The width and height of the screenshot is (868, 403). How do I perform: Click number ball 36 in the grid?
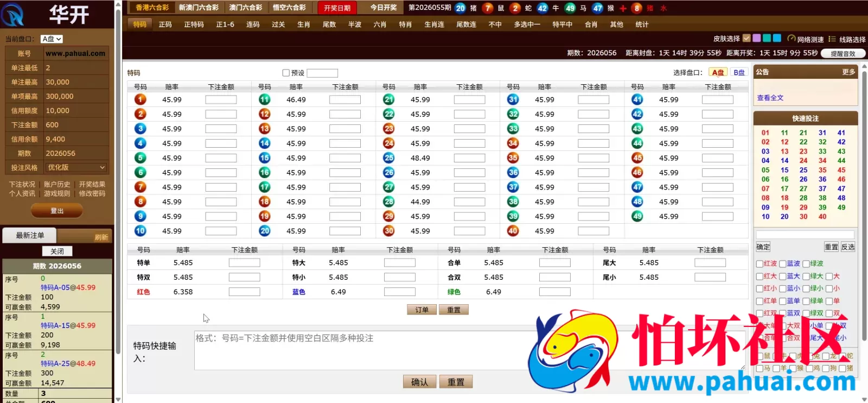point(513,173)
